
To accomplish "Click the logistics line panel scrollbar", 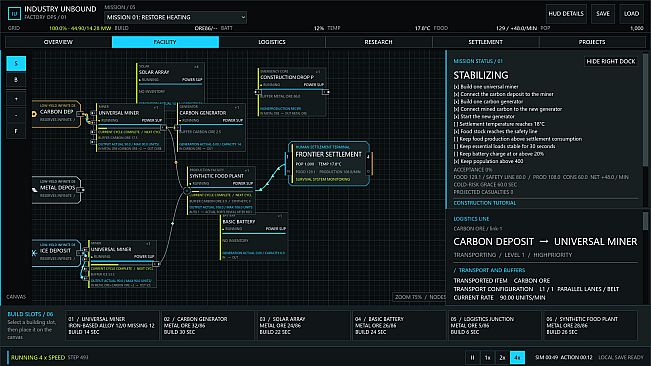I will click(645, 221).
